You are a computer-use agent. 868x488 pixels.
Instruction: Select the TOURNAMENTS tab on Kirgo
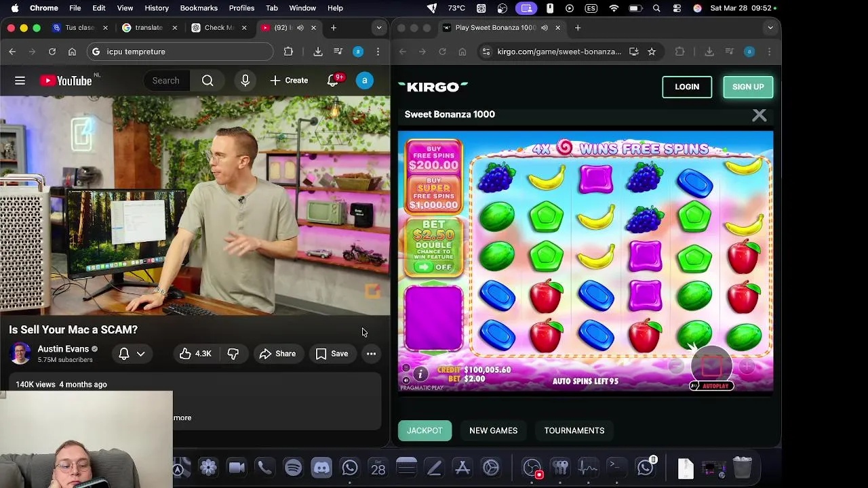point(574,430)
